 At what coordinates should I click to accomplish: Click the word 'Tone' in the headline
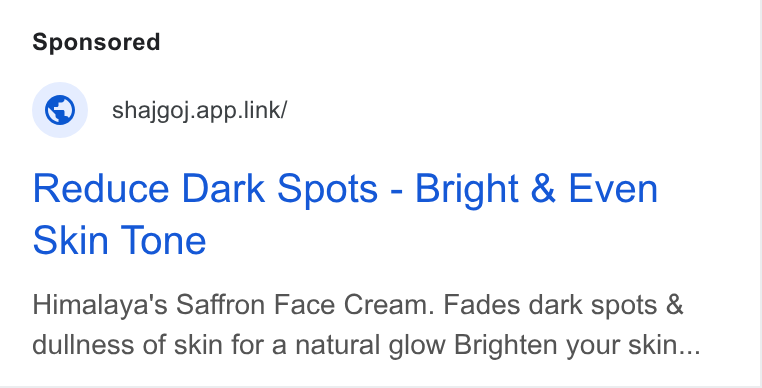point(163,240)
